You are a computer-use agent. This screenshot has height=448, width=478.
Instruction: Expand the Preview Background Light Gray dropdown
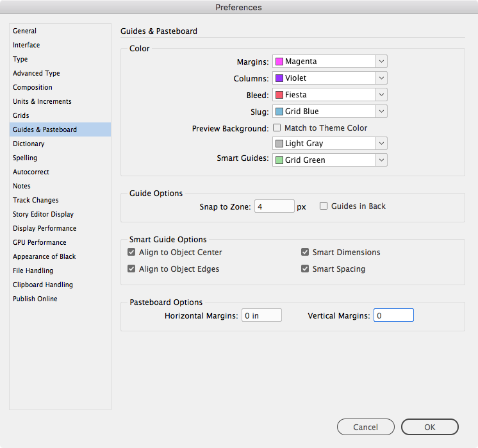click(381, 144)
